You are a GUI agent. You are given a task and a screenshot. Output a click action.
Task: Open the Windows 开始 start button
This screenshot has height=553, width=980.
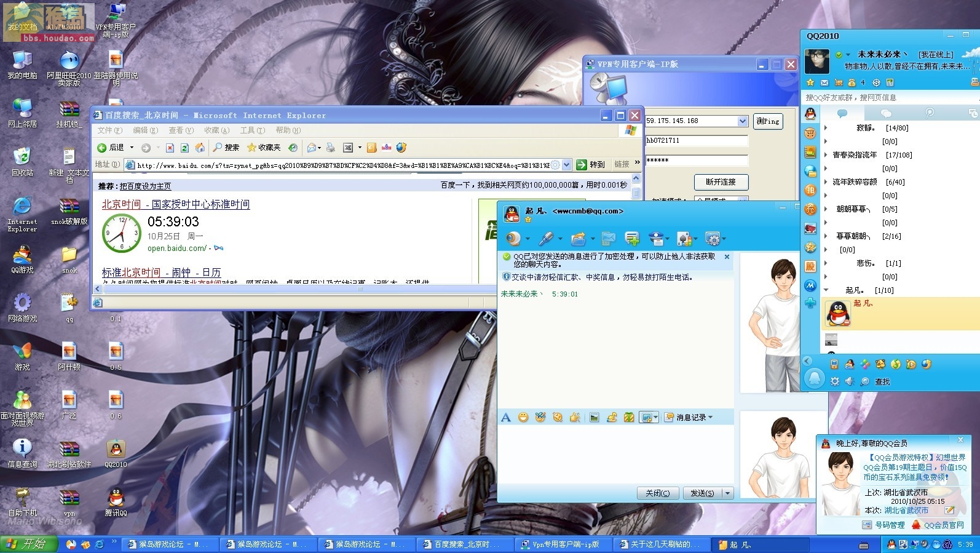pyautogui.click(x=29, y=544)
